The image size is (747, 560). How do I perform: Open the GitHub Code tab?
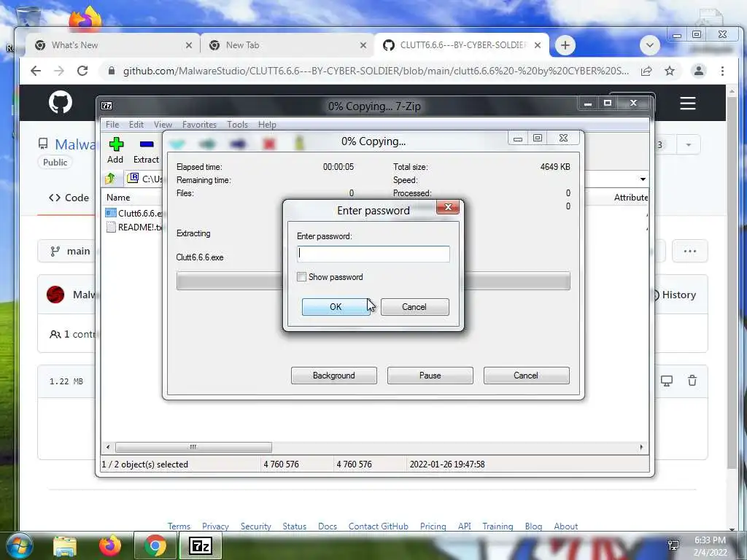pyautogui.click(x=69, y=198)
